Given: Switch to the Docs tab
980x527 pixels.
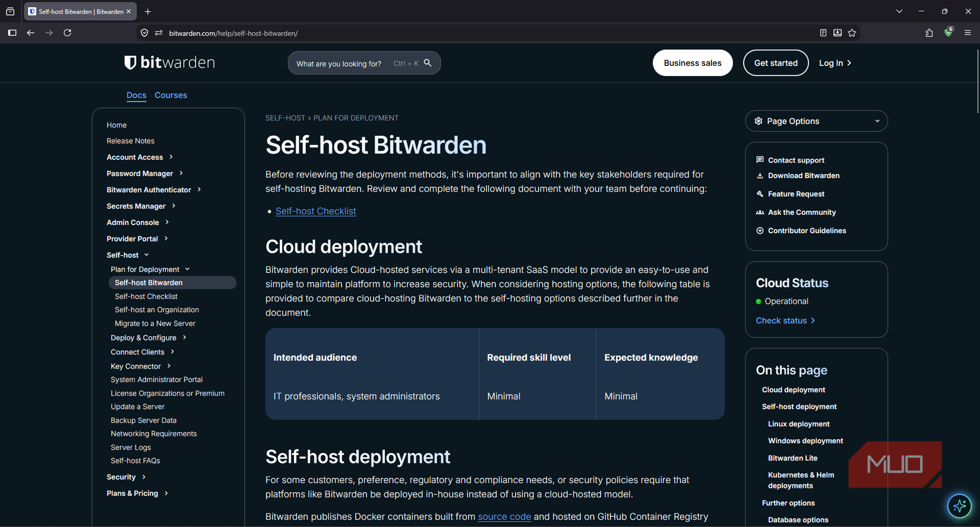Looking at the screenshot, I should 136,95.
